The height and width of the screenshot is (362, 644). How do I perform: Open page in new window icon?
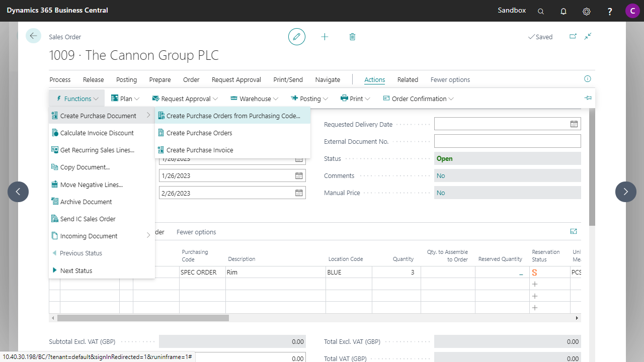pos(573,36)
